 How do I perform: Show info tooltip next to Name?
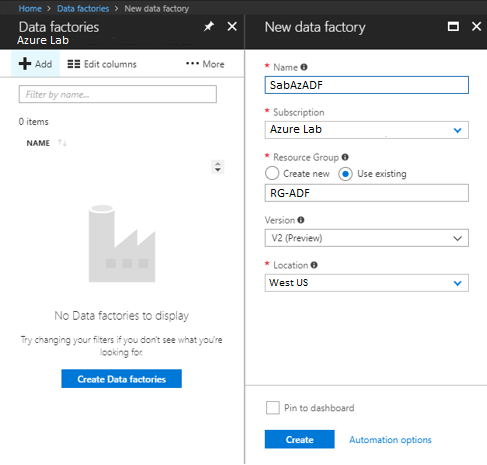tap(304, 67)
